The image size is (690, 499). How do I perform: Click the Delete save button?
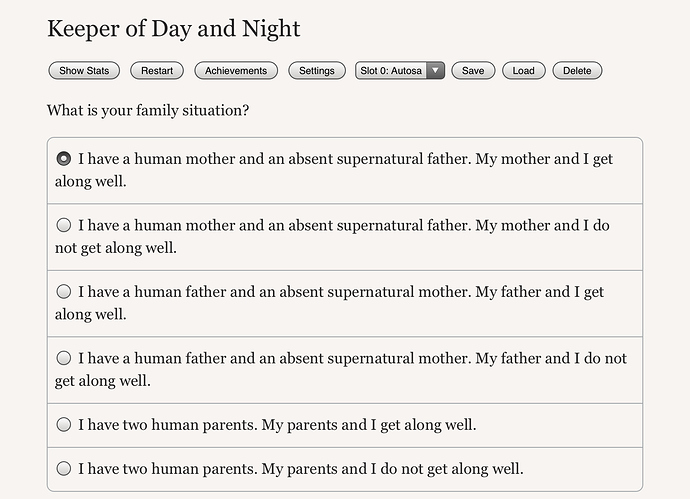click(577, 71)
